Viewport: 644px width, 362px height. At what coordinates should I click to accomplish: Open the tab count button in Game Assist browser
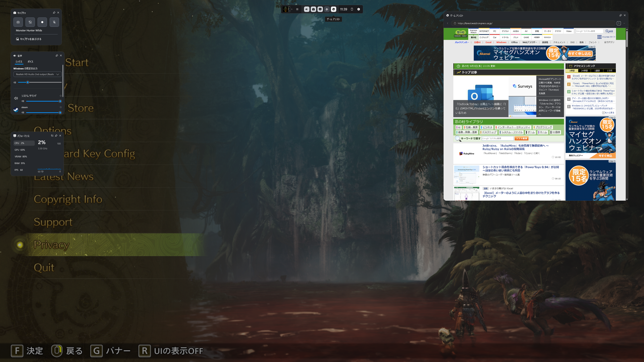[x=619, y=23]
